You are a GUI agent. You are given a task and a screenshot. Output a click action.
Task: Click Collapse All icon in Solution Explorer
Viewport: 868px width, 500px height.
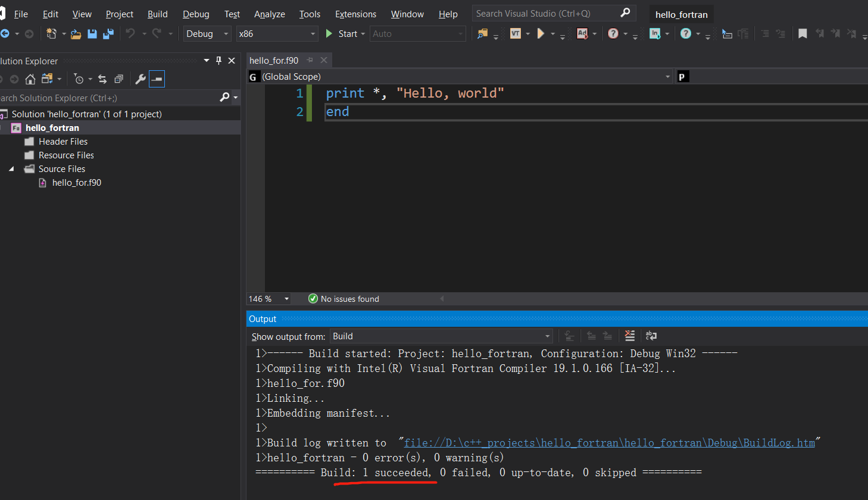point(118,79)
